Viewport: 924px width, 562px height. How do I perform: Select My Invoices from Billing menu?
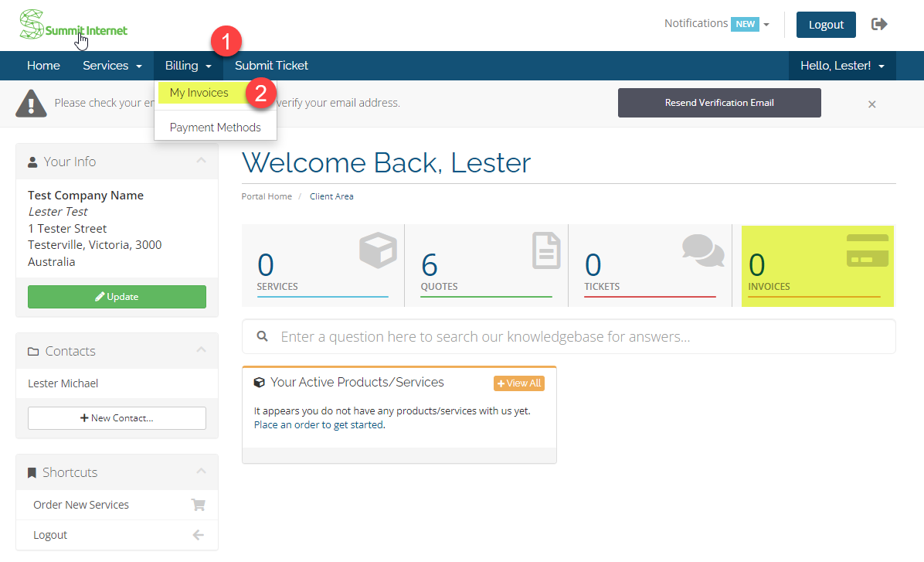coord(199,93)
